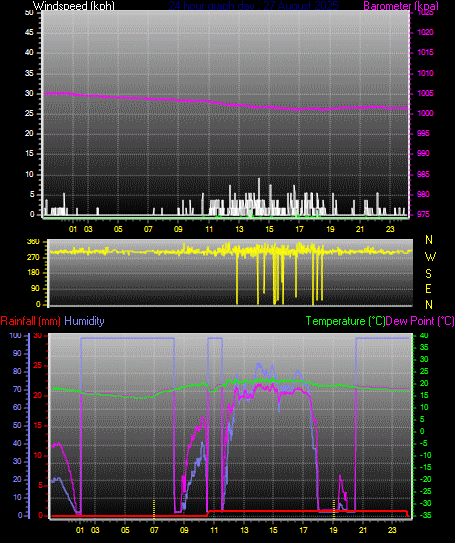The image size is (455, 543).
Task: Click hour label 05 under the rainfall chart
Action: click(125, 530)
